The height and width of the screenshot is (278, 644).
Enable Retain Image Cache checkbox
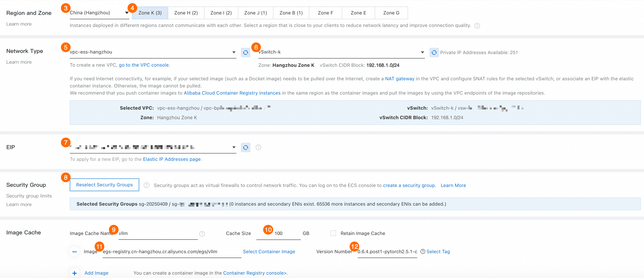click(x=333, y=233)
